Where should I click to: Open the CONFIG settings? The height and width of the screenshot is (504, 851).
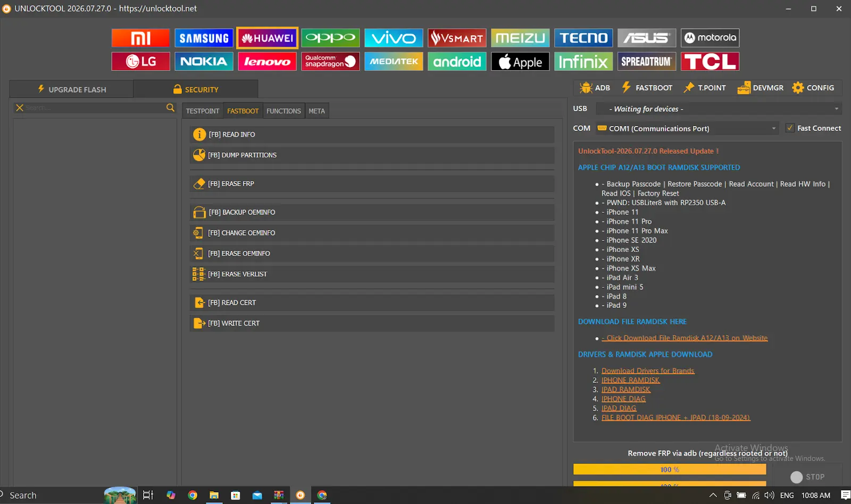(813, 88)
